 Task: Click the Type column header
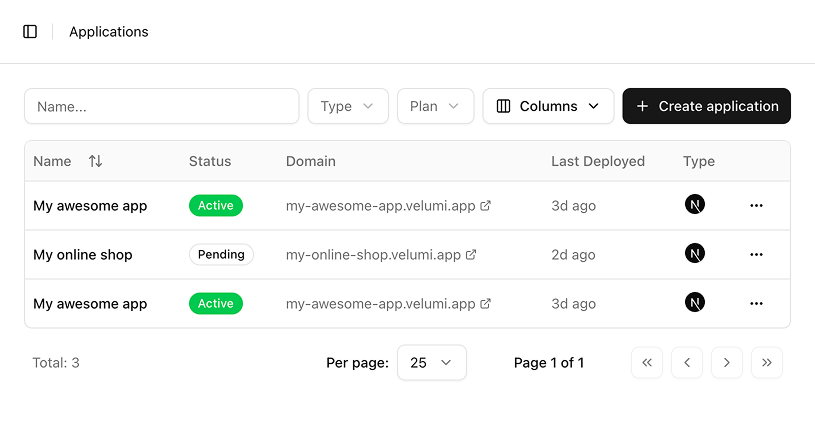coord(699,161)
